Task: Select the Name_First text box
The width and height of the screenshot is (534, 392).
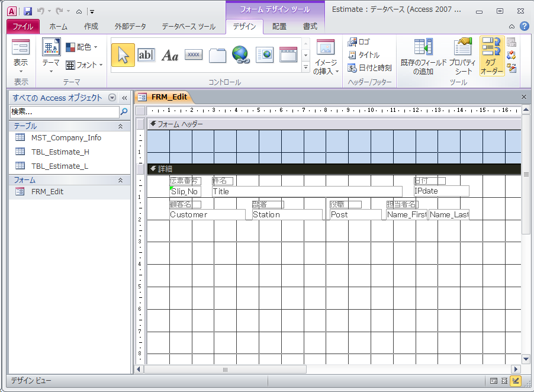Action: 407,214
